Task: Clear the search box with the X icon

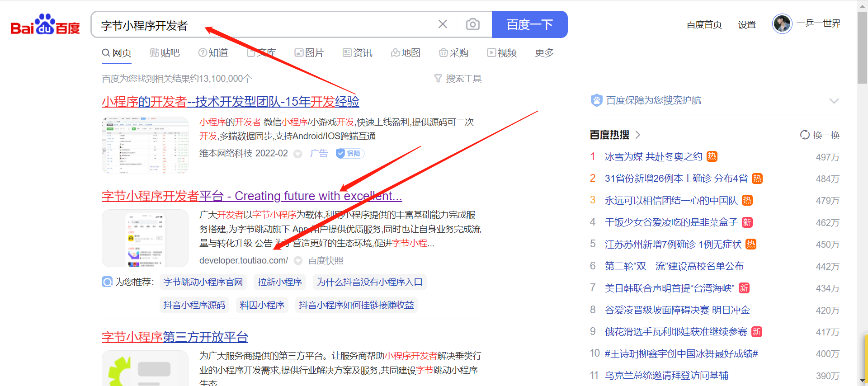Action: coord(443,24)
